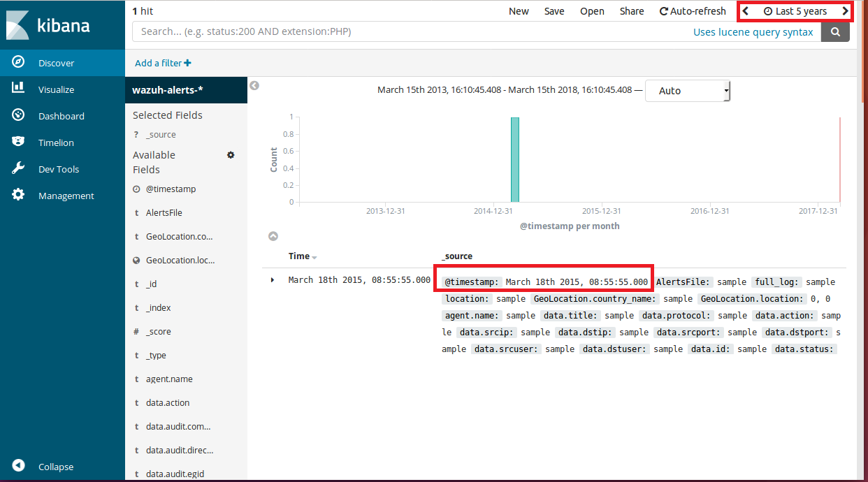The height and width of the screenshot is (482, 868).
Task: Click the clock icon of @timestamp field
Action: (x=136, y=189)
